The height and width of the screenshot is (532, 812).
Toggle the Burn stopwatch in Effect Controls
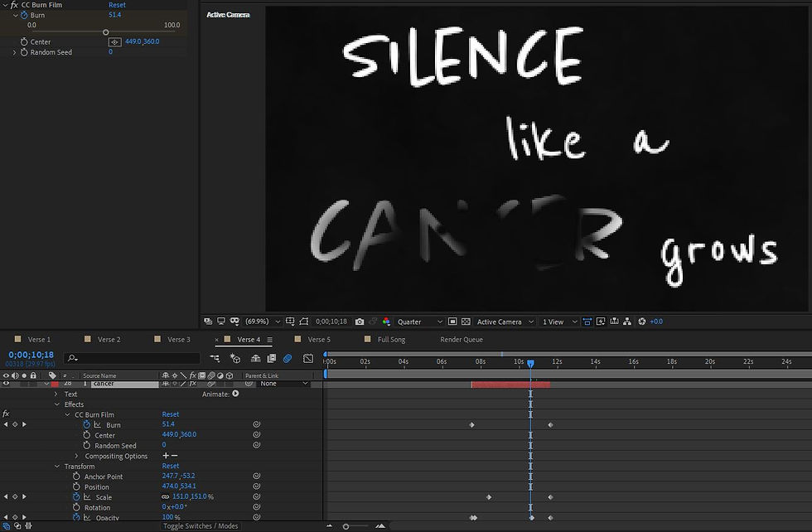tap(24, 15)
